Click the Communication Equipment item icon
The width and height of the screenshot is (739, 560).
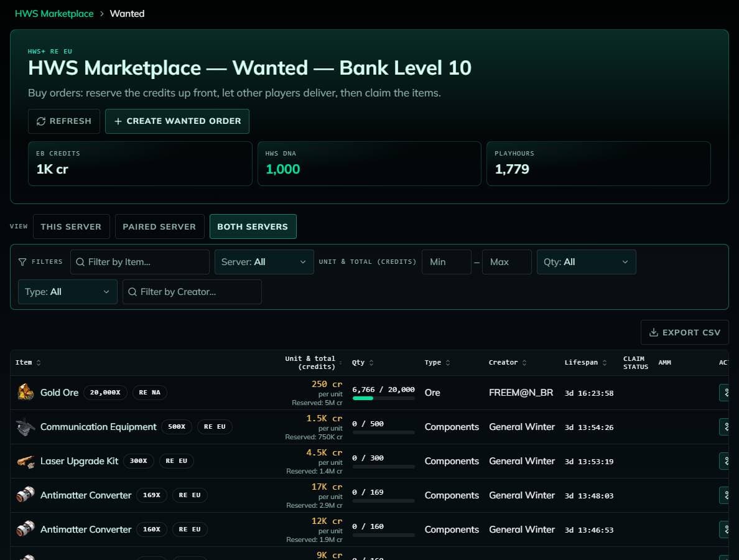(26, 427)
